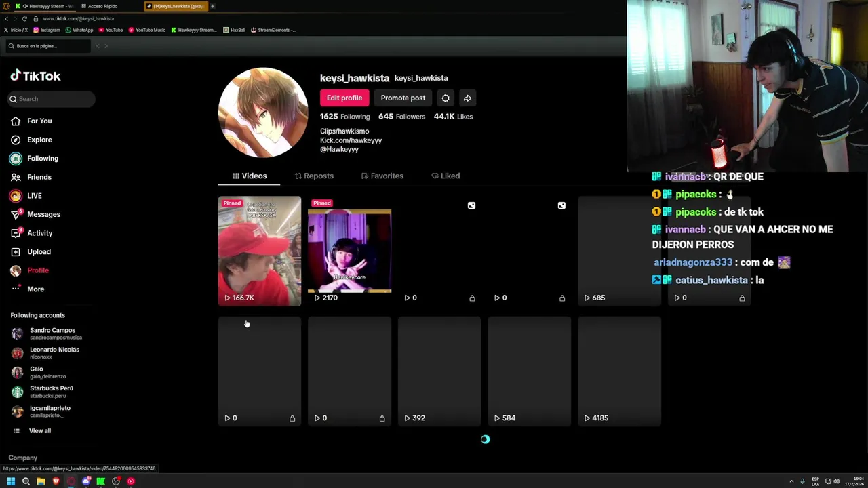Expand Company footer section
The width and height of the screenshot is (868, 488).
point(23,457)
